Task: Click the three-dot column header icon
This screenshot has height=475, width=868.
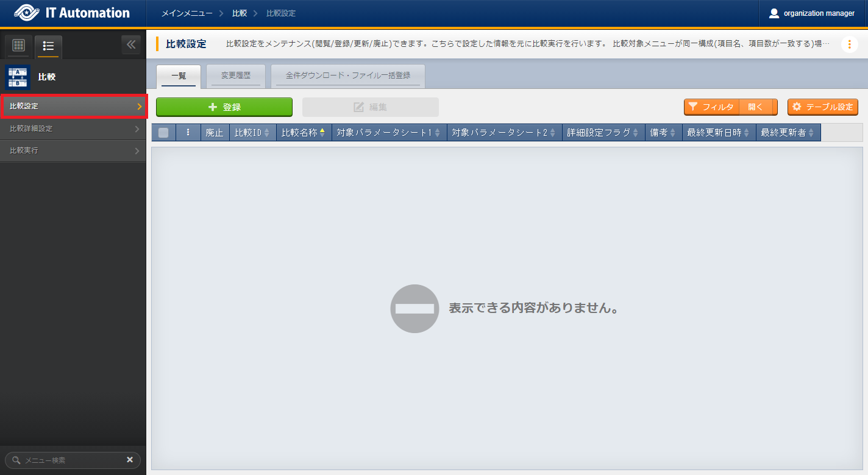Action: pos(188,133)
